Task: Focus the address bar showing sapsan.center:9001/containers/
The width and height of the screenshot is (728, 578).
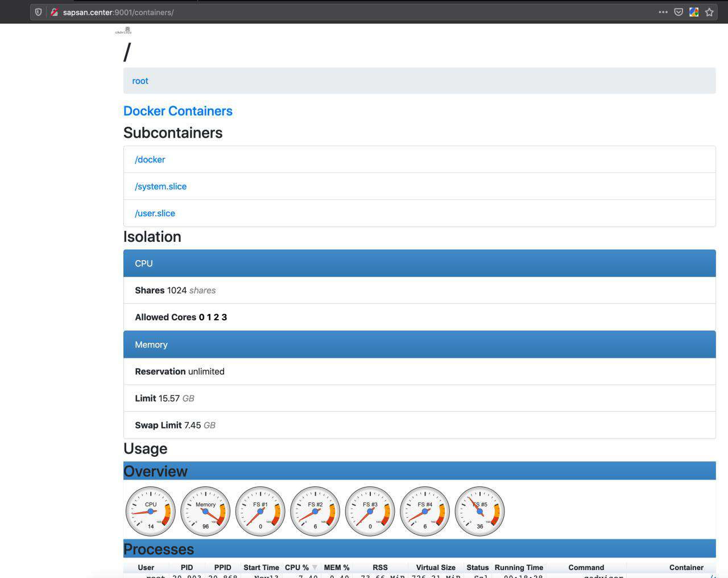Action: (358, 12)
